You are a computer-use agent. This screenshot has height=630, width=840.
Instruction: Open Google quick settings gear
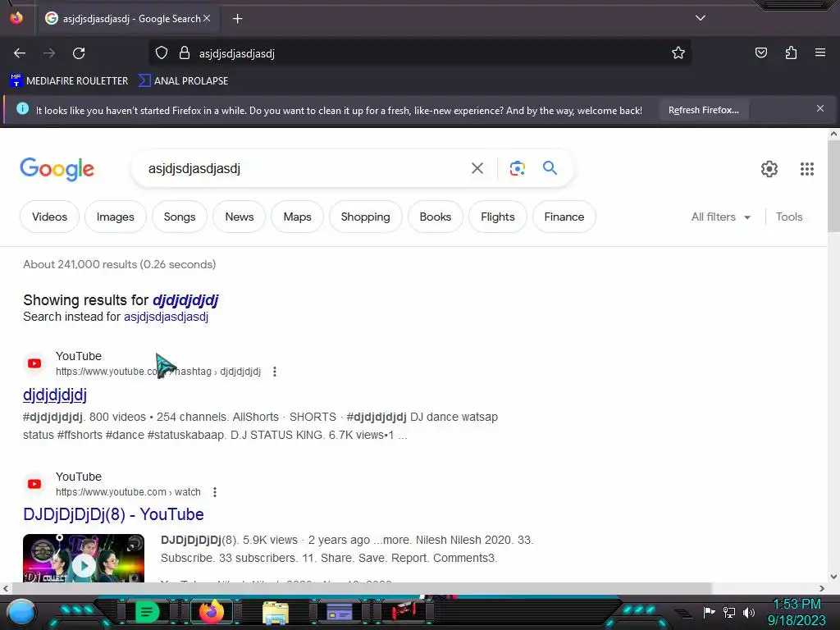coord(769,169)
